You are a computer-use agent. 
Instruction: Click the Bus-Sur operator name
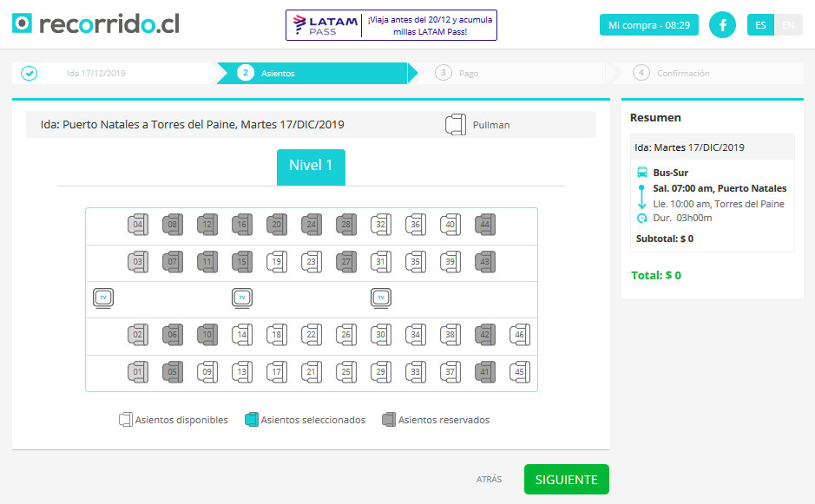671,173
